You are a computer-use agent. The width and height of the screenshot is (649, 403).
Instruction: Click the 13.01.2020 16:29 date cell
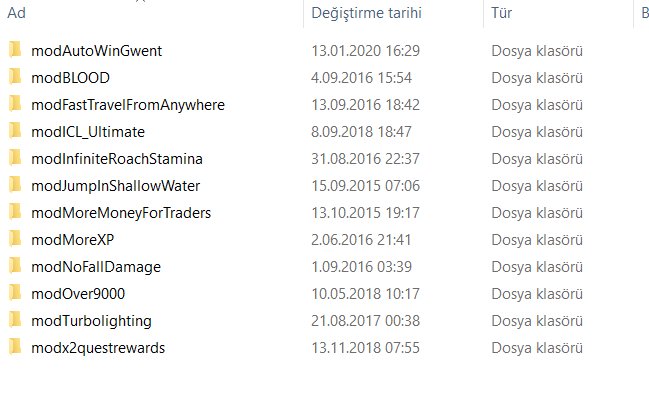[365, 50]
